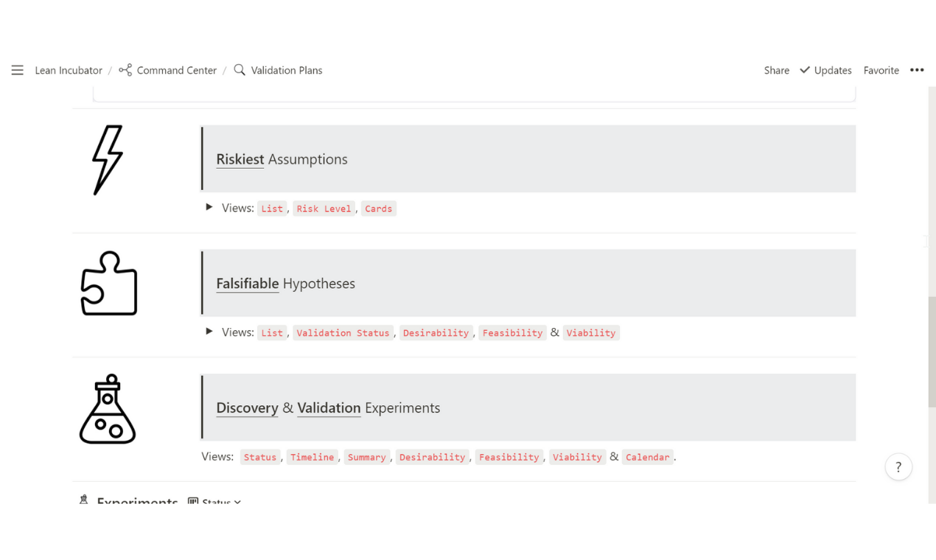Open the three-dots page options menu
The height and width of the screenshot is (560, 936).
click(x=917, y=70)
